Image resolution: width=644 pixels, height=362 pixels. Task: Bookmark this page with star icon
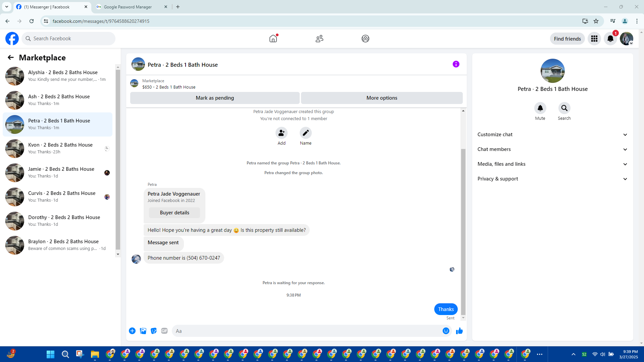pos(596,21)
